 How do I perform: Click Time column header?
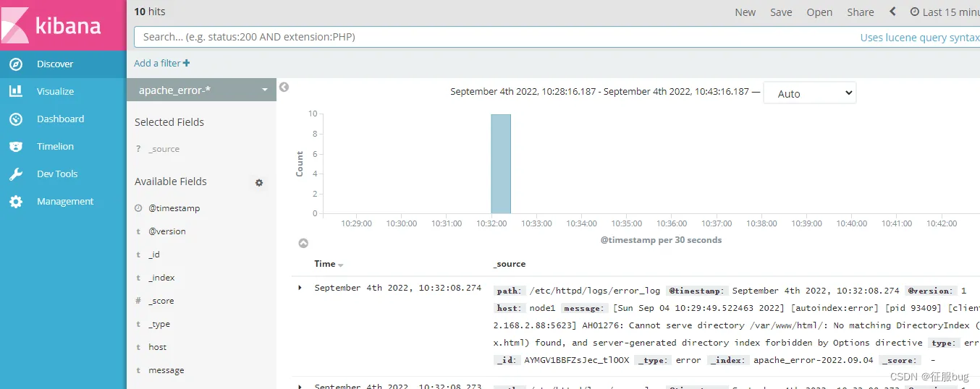point(325,264)
